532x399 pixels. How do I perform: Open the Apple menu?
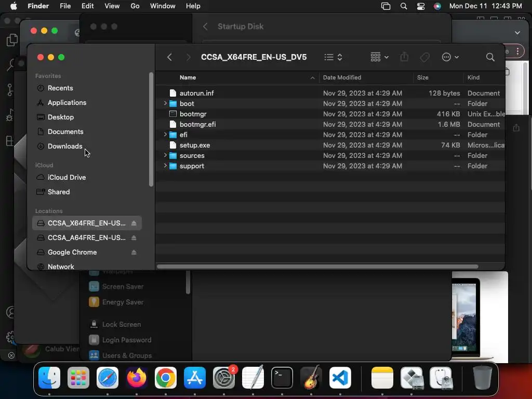coord(14,6)
